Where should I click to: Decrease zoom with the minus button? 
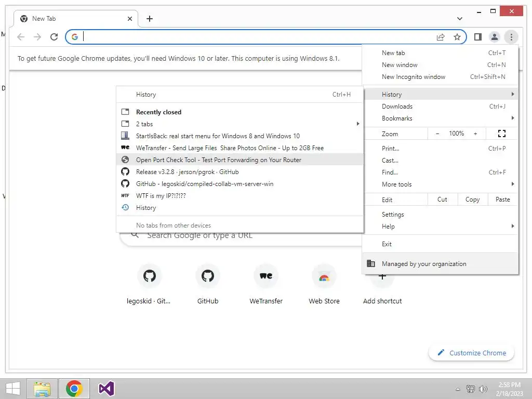(x=437, y=134)
